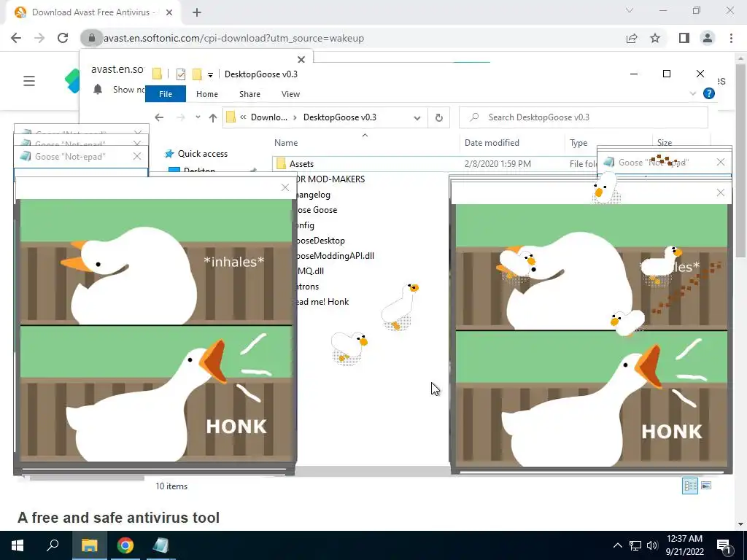This screenshot has width=747, height=560.
Task: Expand the address bar history dropdown
Action: (417, 117)
